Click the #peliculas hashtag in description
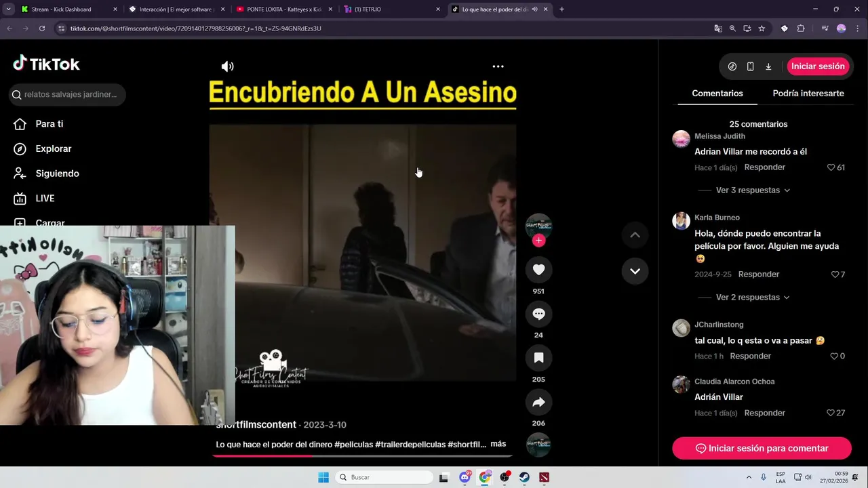Screen dimensions: 868x488 click(353, 445)
